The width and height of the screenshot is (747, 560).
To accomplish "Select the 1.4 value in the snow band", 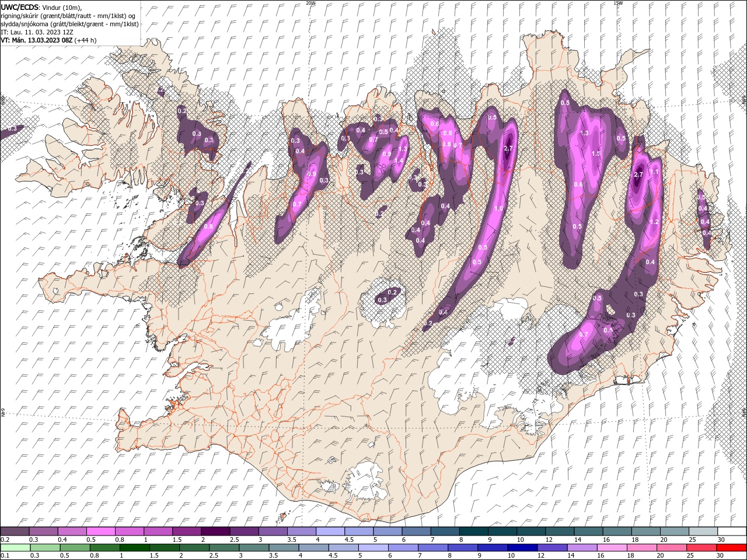I will point(399,160).
